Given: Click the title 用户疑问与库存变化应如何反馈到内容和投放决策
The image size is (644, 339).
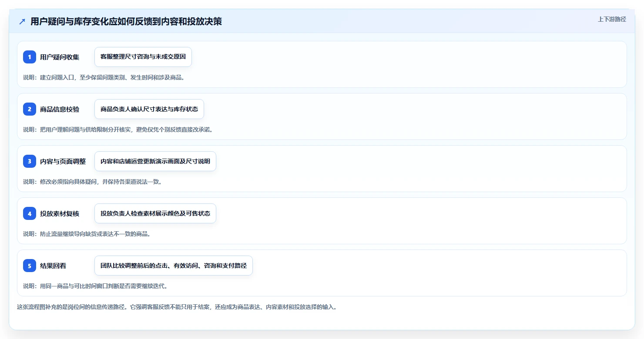Looking at the screenshot, I should pos(126,22).
